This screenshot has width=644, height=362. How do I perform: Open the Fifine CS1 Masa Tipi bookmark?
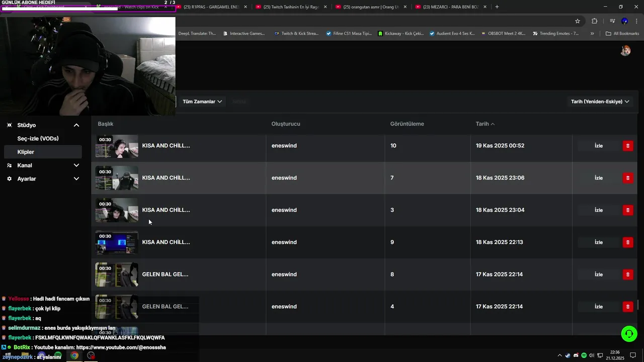coord(349,34)
